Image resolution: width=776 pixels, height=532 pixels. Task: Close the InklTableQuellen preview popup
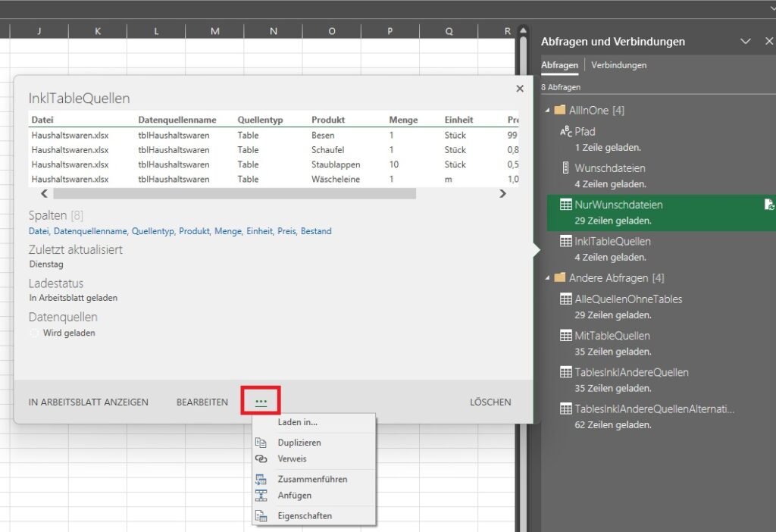pyautogui.click(x=520, y=89)
